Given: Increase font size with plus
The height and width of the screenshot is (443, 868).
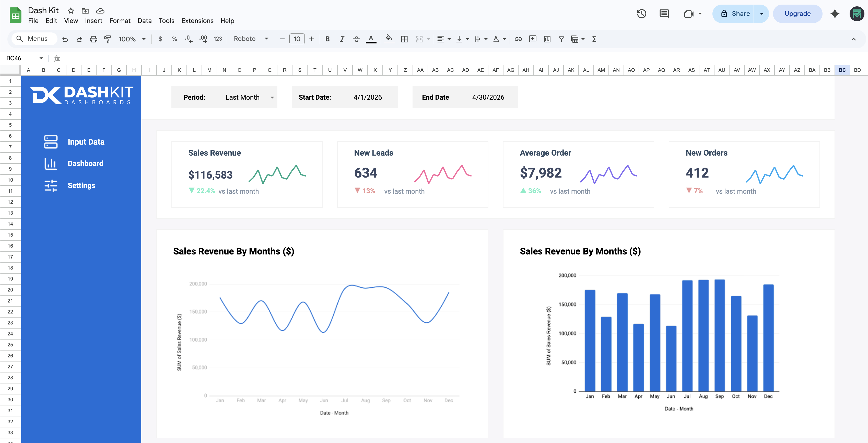Looking at the screenshot, I should point(311,39).
